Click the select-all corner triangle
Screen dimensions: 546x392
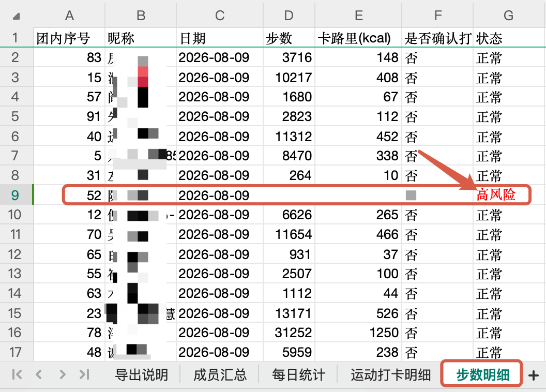tap(16, 16)
